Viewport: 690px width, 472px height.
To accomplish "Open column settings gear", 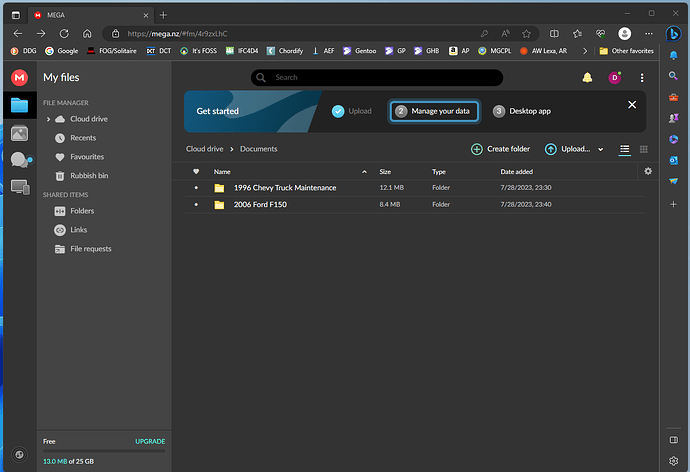I will pyautogui.click(x=648, y=171).
